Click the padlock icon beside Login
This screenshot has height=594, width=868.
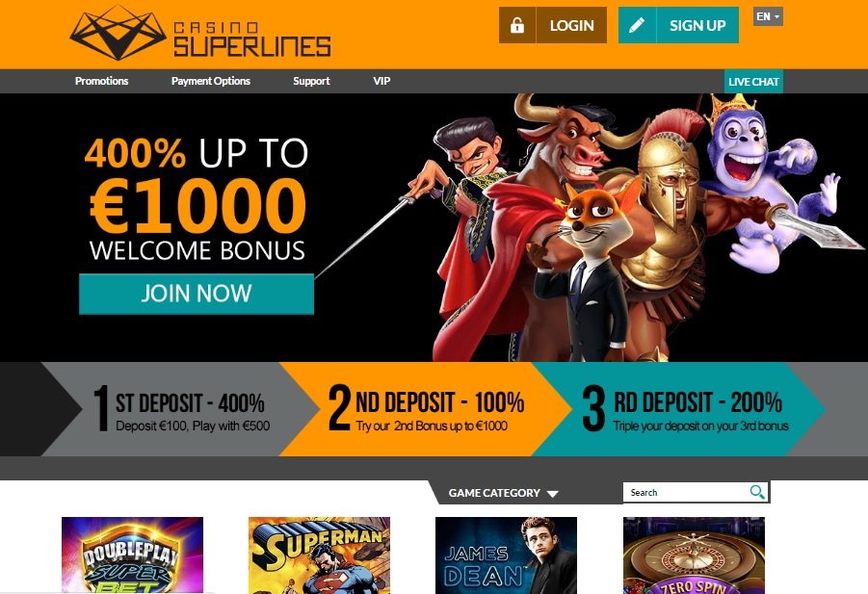[x=517, y=25]
